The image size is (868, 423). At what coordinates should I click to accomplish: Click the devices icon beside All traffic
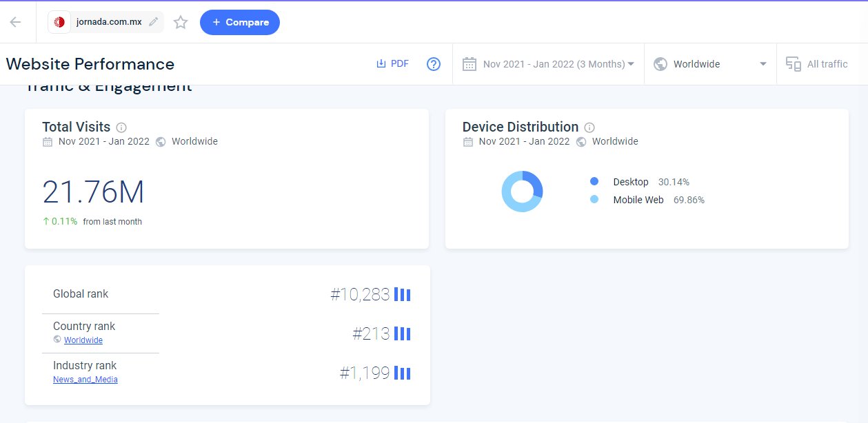point(793,64)
